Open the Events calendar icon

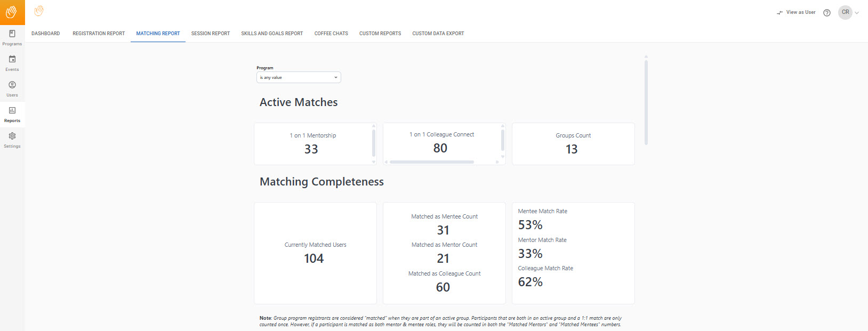12,59
